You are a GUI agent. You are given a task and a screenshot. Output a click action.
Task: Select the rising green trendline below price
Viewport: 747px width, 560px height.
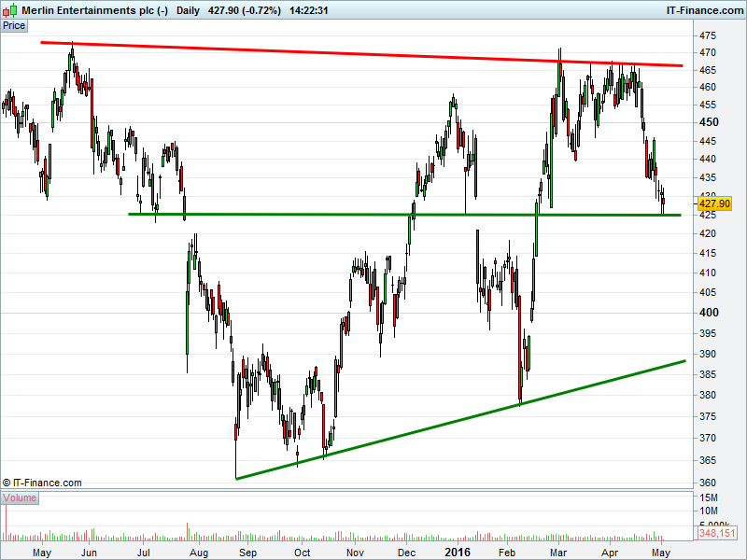coord(460,419)
